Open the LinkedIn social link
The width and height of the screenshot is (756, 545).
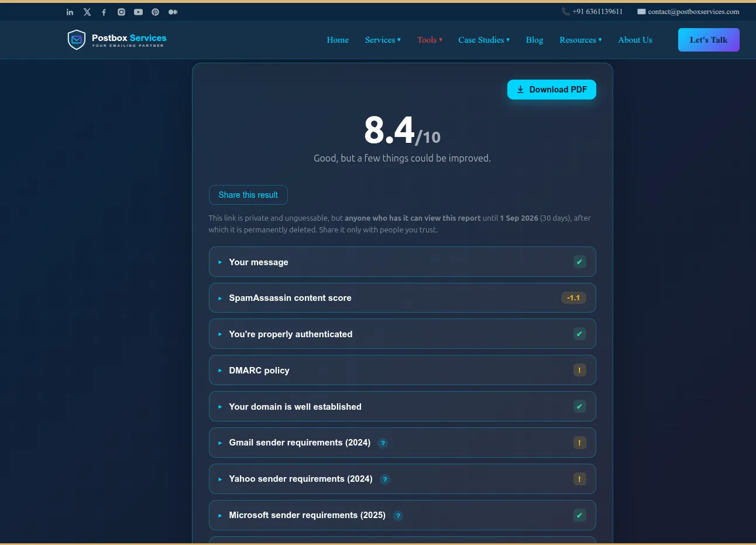(x=70, y=12)
